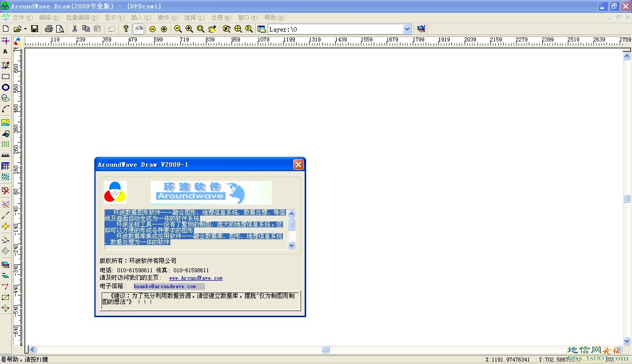Select the rectangle drawing tool
Screen dimensions: 632x364
tap(5, 76)
